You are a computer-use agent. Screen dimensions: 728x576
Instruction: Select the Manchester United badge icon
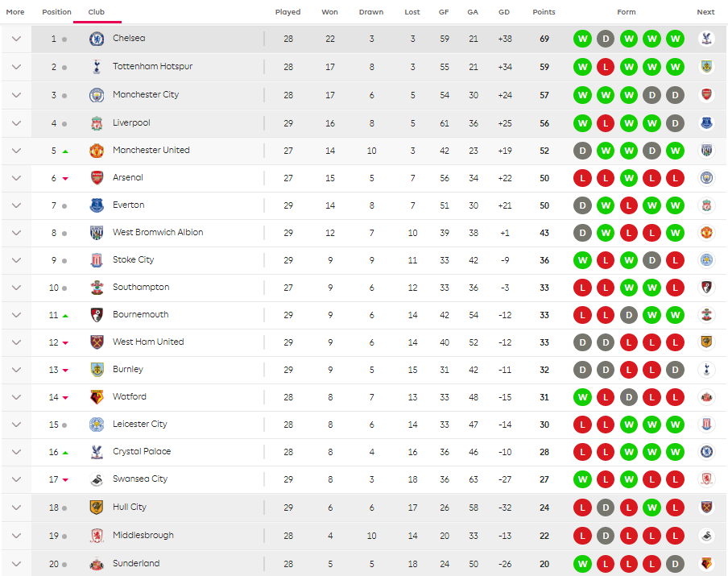(97, 151)
